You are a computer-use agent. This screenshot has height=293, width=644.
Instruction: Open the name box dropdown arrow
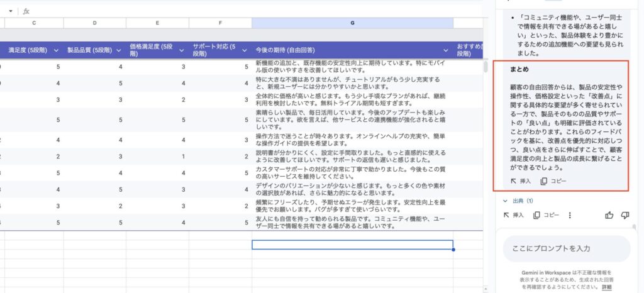point(11,11)
